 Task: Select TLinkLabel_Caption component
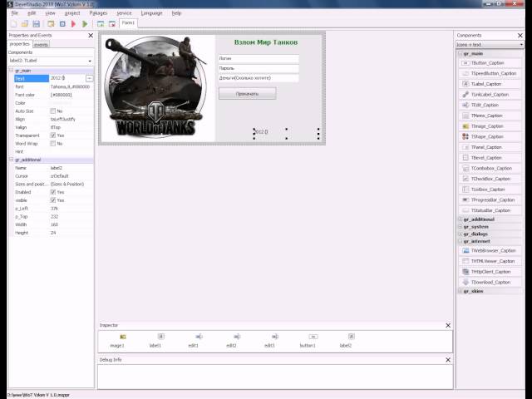[490, 94]
